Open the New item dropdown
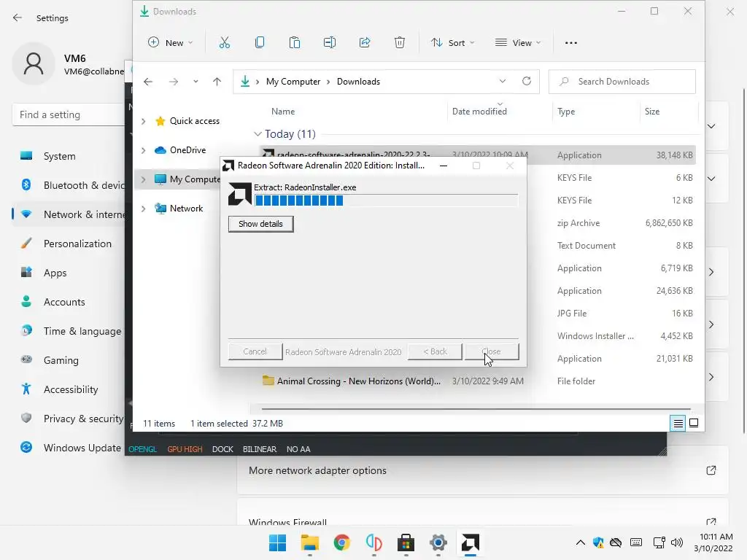Screen dimensions: 747x560 click(x=171, y=43)
